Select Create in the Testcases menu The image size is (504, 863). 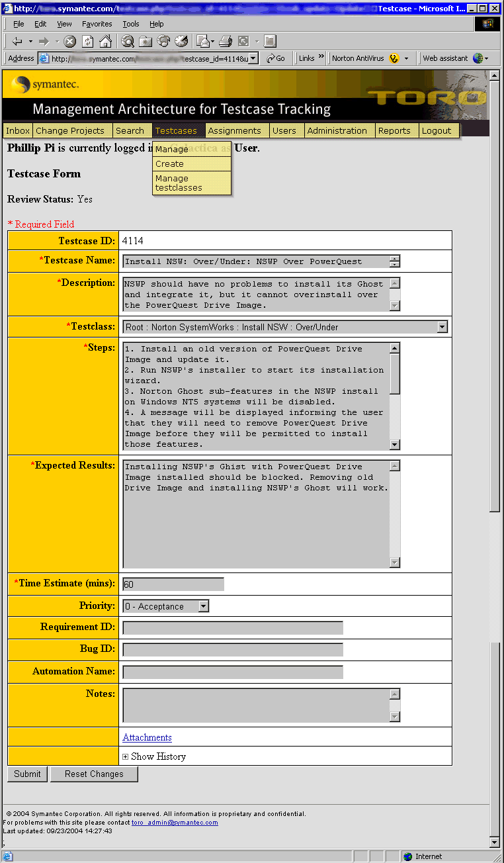[x=170, y=163]
